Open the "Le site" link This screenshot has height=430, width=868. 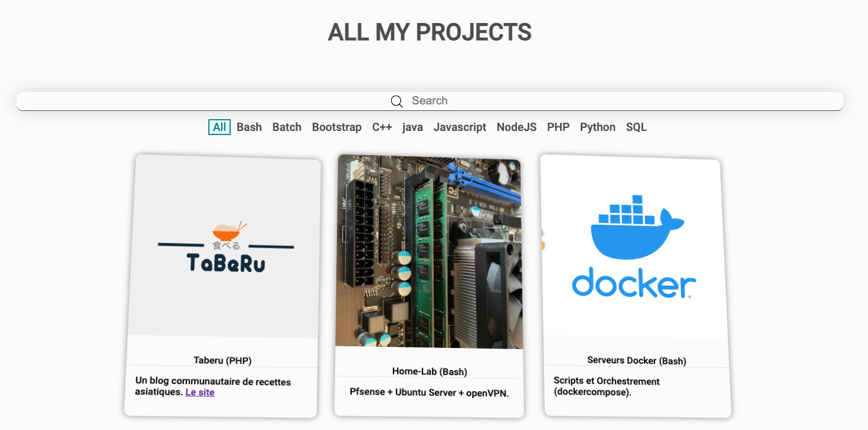click(x=200, y=392)
